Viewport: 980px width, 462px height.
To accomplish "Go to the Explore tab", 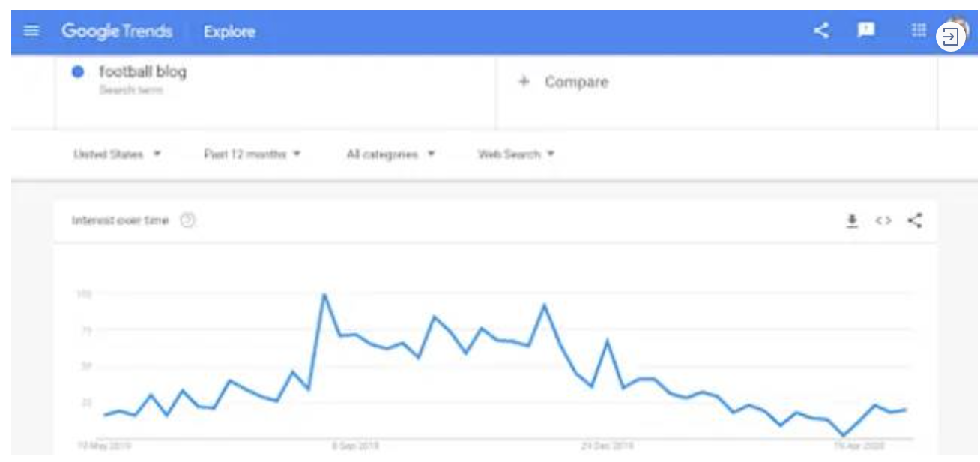I will (x=229, y=31).
